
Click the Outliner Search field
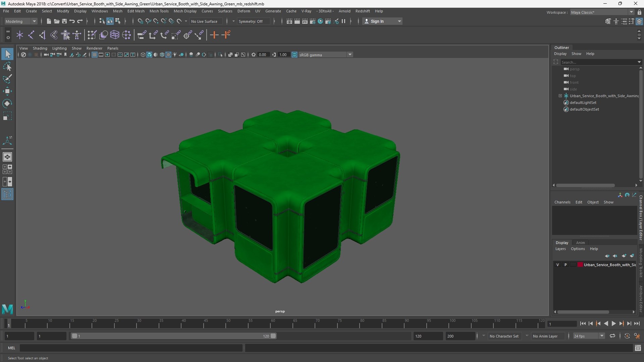(599, 62)
